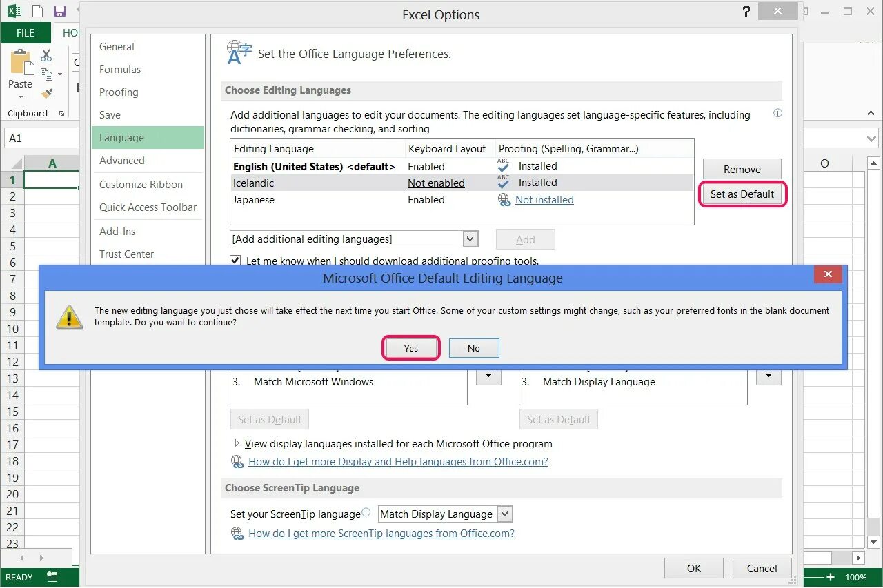The width and height of the screenshot is (883, 588).
Task: Click the warning triangle icon in message box
Action: tap(69, 316)
